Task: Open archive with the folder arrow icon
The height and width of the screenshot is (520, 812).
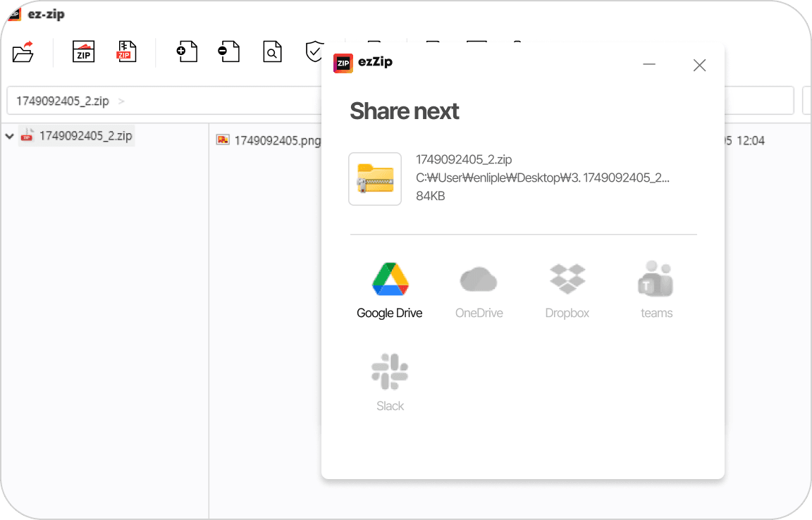Action: (x=23, y=52)
